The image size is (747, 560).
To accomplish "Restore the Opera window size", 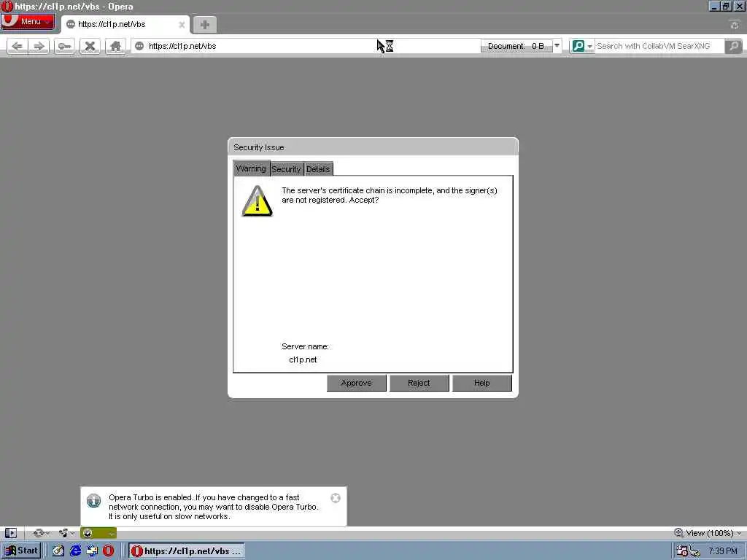I will click(x=726, y=6).
